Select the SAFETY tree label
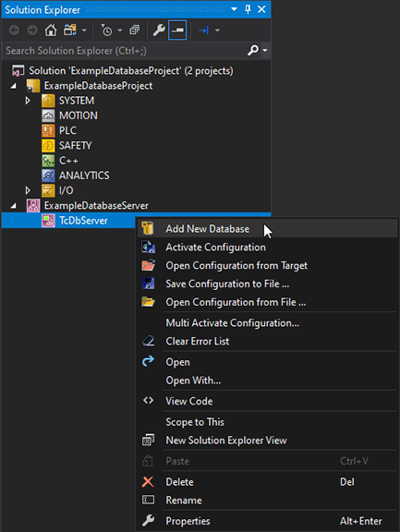The width and height of the screenshot is (400, 532). pos(76,146)
